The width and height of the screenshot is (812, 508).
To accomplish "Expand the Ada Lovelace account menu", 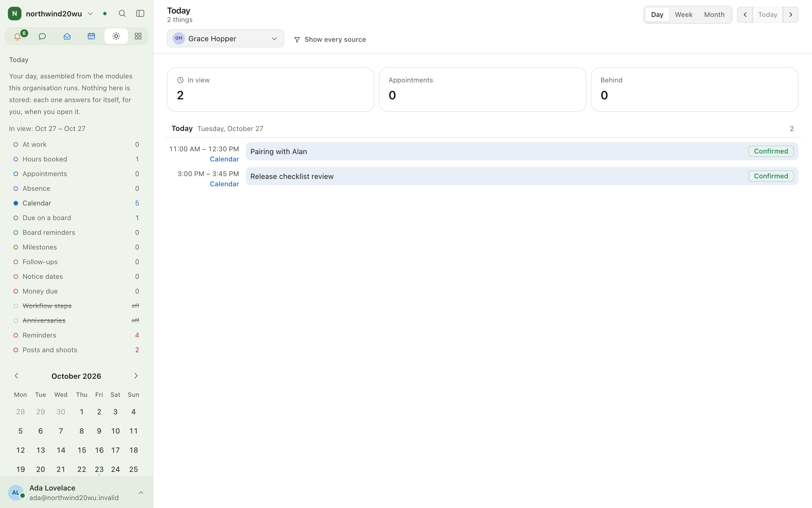I will [x=141, y=493].
